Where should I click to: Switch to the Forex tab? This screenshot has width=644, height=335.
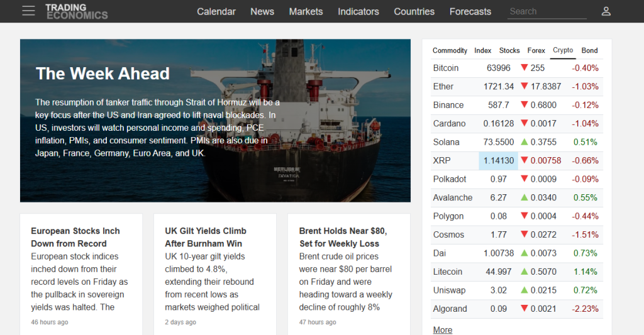[x=536, y=50]
